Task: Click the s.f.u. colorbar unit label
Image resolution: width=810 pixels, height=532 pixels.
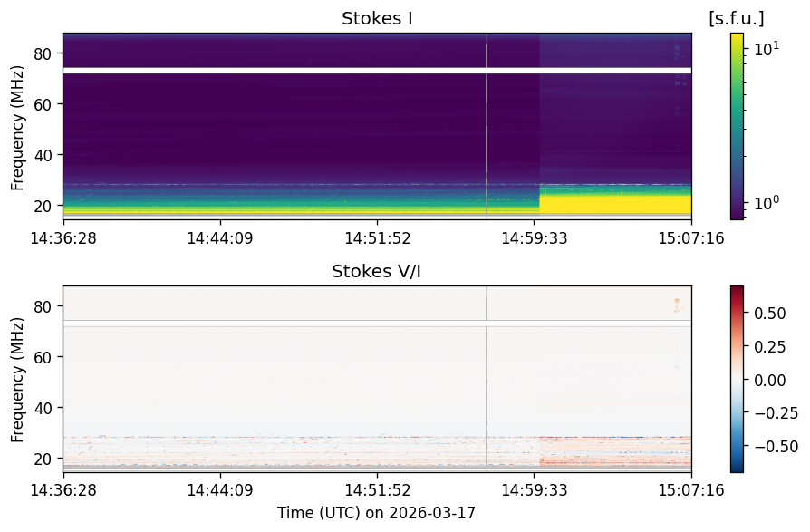Action: [x=736, y=19]
